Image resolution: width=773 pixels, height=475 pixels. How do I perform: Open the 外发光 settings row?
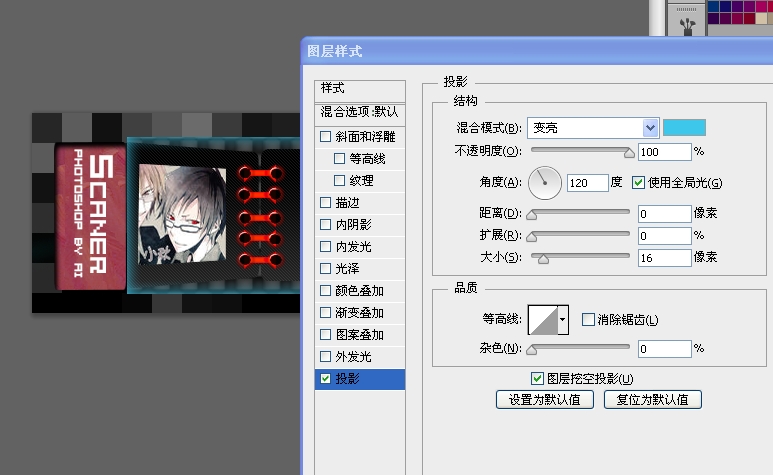click(360, 356)
